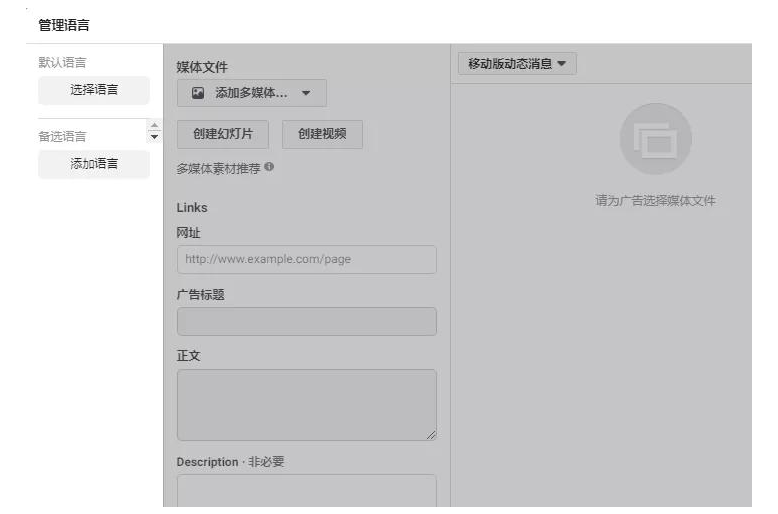Click the 正文 text area
The image size is (778, 514).
point(307,405)
